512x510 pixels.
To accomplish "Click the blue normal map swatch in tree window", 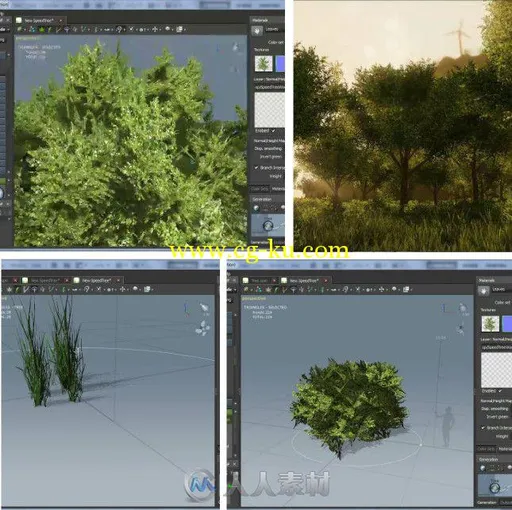I will (280, 64).
